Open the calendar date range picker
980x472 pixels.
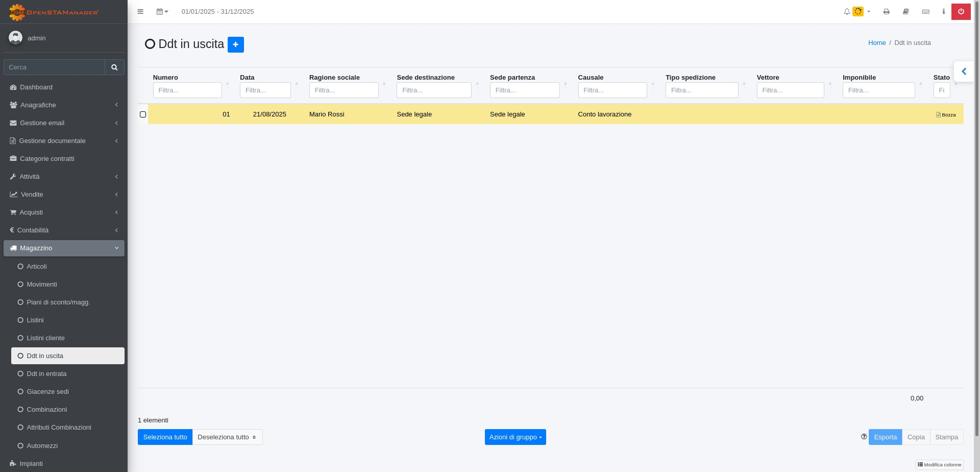click(162, 12)
